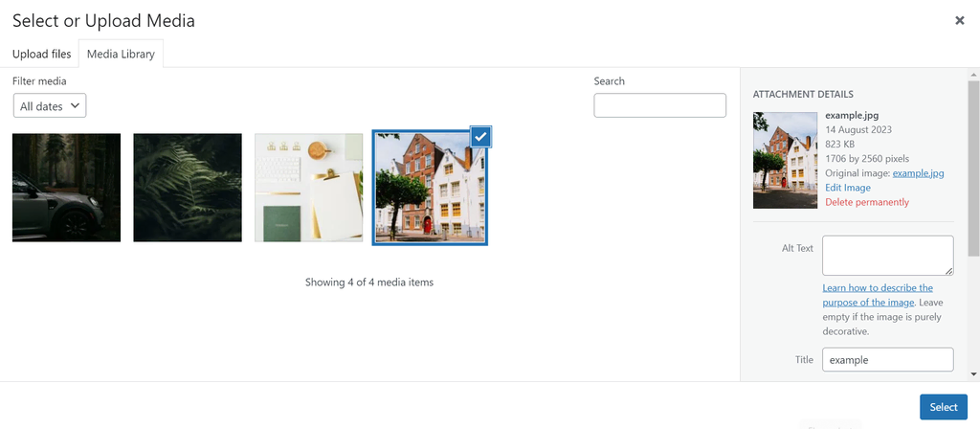Click into the Alt Text field

pyautogui.click(x=887, y=255)
